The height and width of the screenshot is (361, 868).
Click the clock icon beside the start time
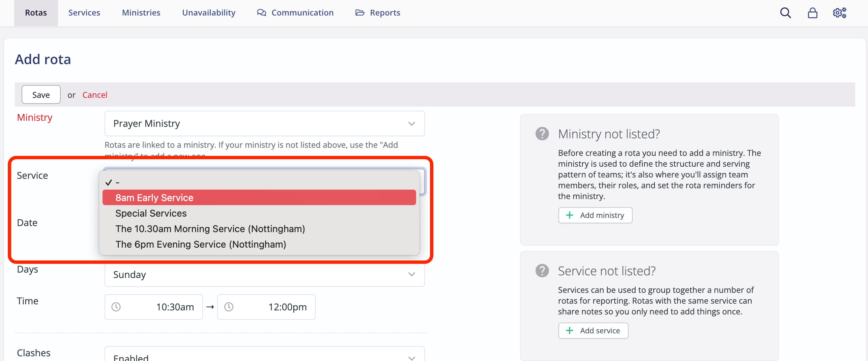(x=116, y=307)
